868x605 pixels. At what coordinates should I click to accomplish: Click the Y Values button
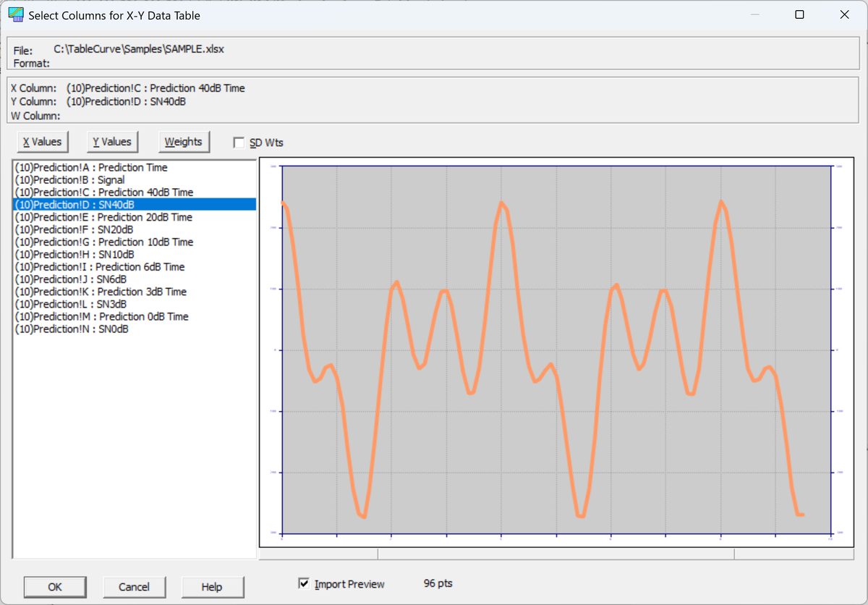click(112, 142)
